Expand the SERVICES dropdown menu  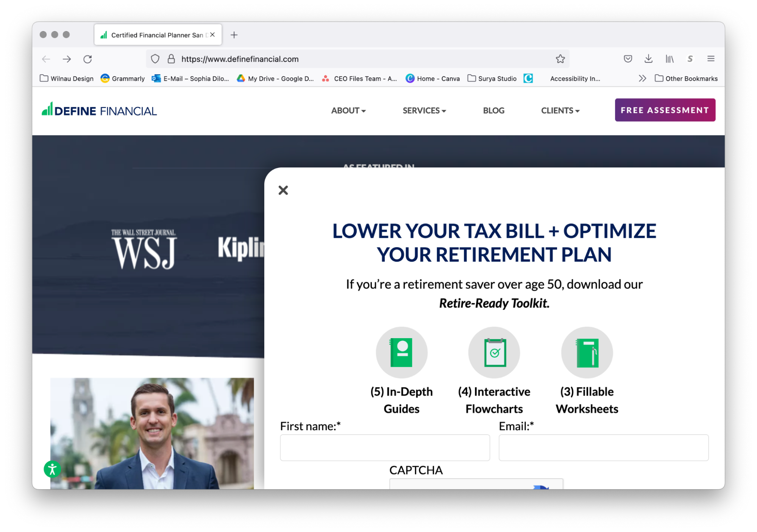[424, 111]
